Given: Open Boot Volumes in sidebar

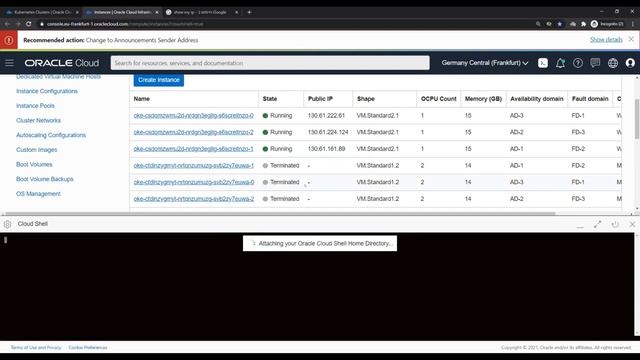Looking at the screenshot, I should click(34, 164).
